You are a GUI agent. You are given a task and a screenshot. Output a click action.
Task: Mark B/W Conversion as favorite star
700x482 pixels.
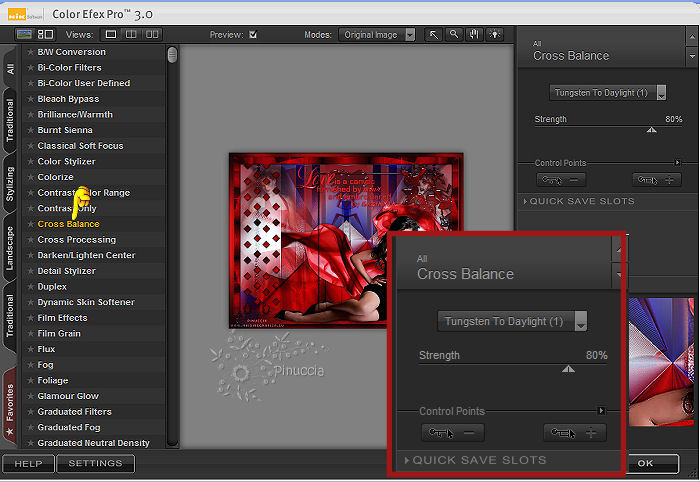tap(30, 52)
